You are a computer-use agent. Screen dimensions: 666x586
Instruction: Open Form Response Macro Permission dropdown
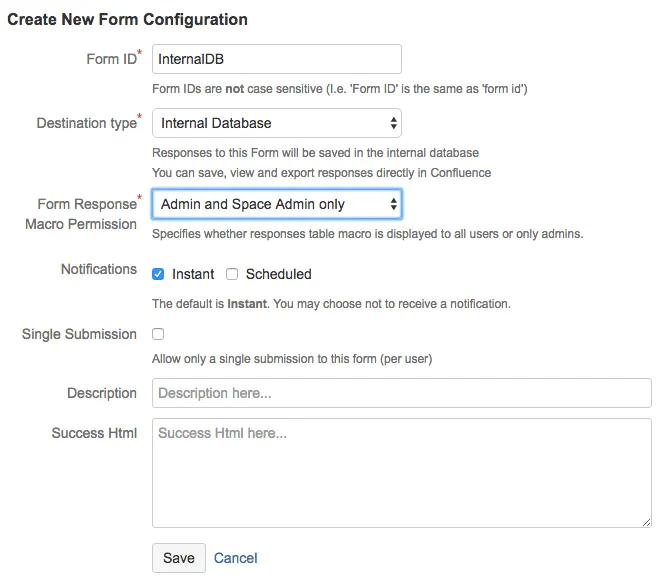click(277, 204)
